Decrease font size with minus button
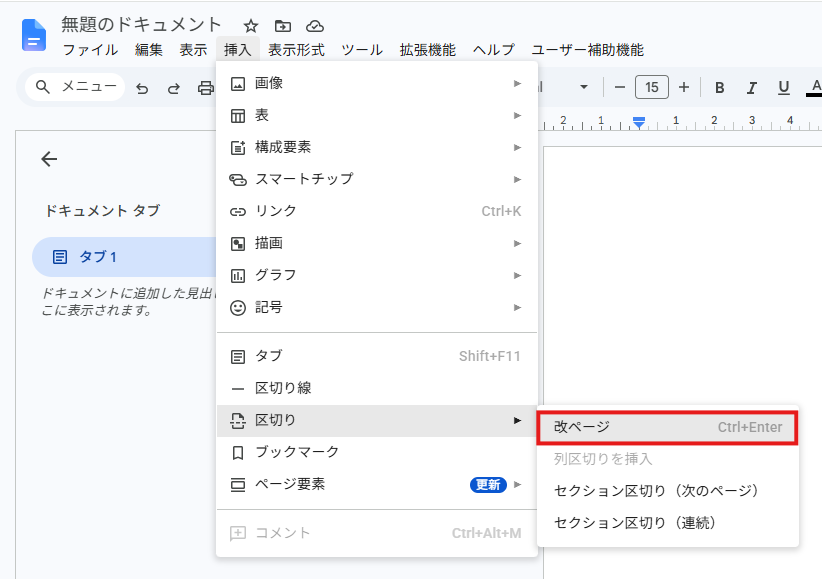This screenshot has height=579, width=822. click(x=620, y=87)
